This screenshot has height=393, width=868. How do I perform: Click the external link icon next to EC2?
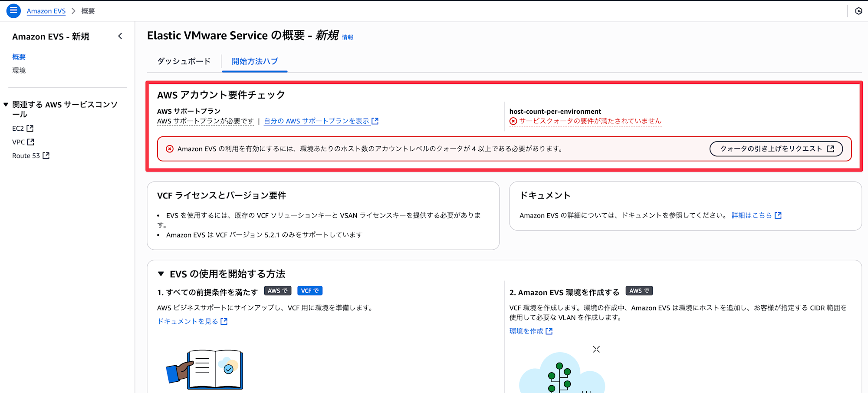tap(30, 129)
